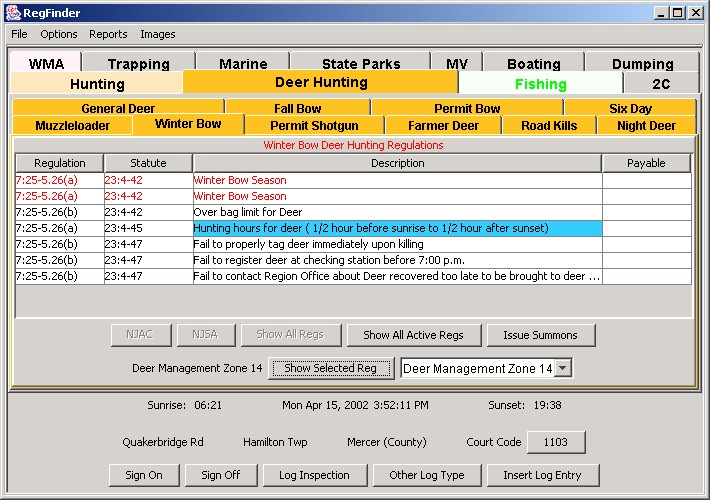The image size is (710, 500).
Task: Click the Quakerbridge Rd location text
Action: [163, 442]
